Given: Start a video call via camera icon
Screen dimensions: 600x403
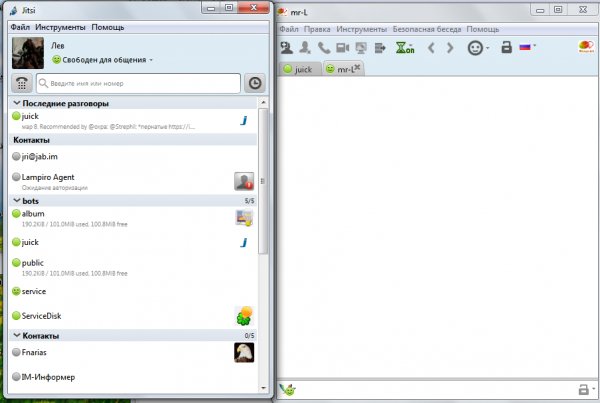Looking at the screenshot, I should click(x=342, y=48).
